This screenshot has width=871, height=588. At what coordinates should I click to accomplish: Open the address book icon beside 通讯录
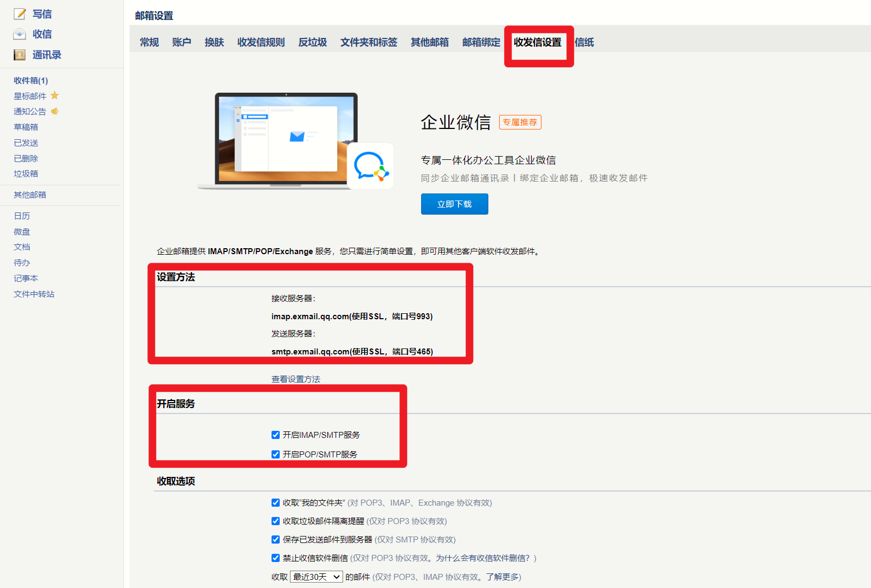19,54
